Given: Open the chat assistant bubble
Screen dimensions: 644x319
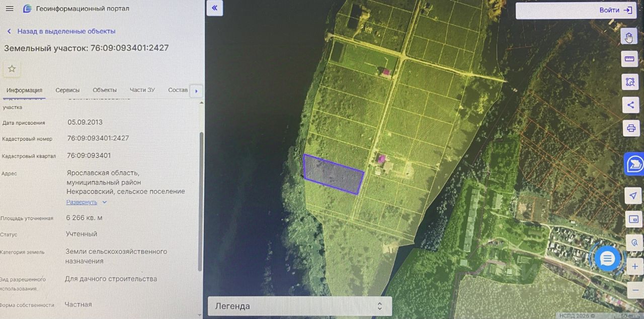Looking at the screenshot, I should coord(608,259).
